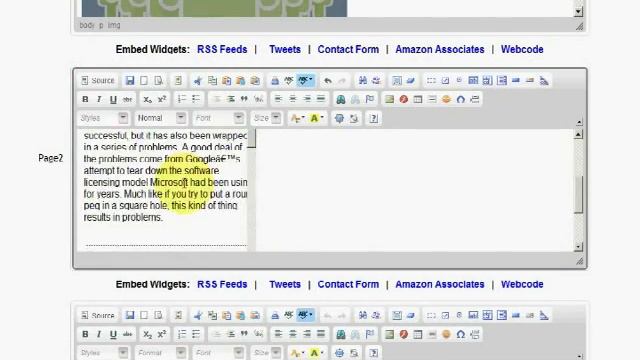Click 'body' in the top editor elements path
Image resolution: width=640 pixels, height=360 pixels.
click(87, 25)
